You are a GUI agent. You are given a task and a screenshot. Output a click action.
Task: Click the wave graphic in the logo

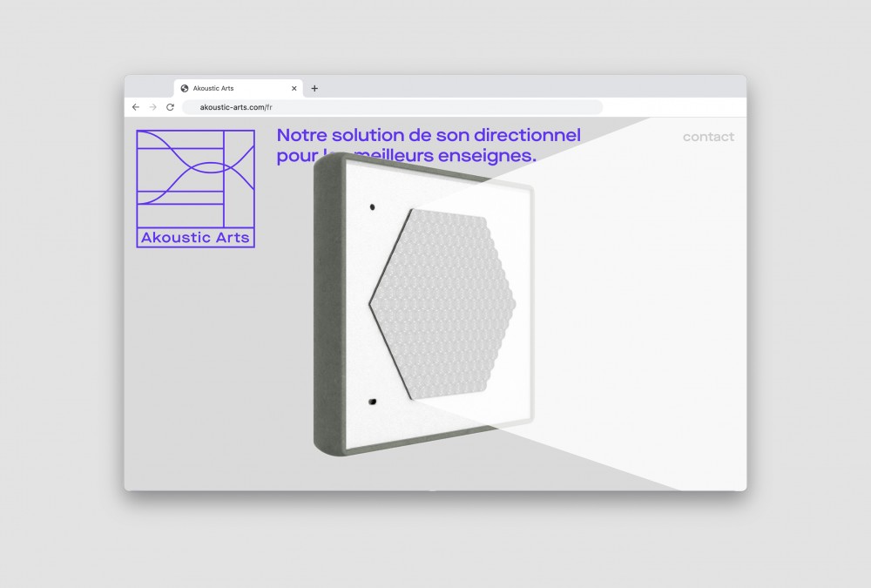[x=195, y=178]
